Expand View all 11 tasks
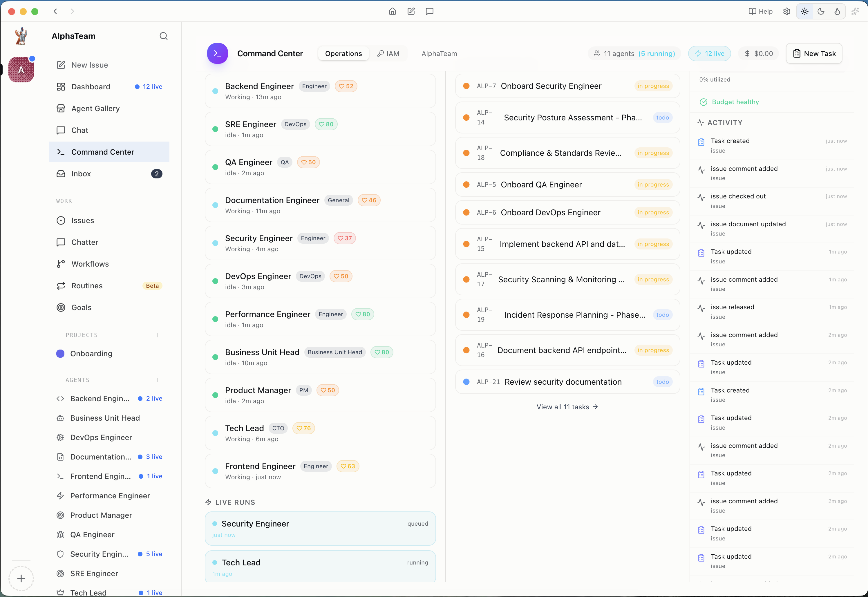 [x=567, y=407]
